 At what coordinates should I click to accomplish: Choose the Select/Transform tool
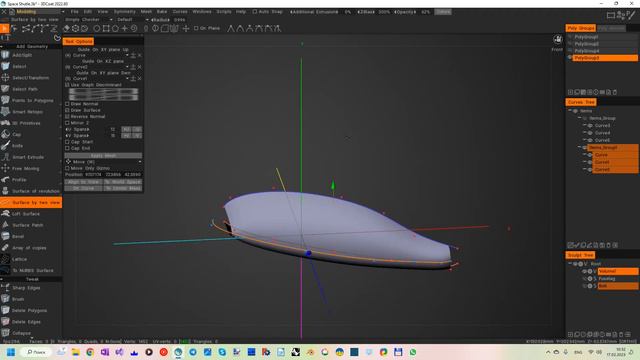[x=31, y=78]
